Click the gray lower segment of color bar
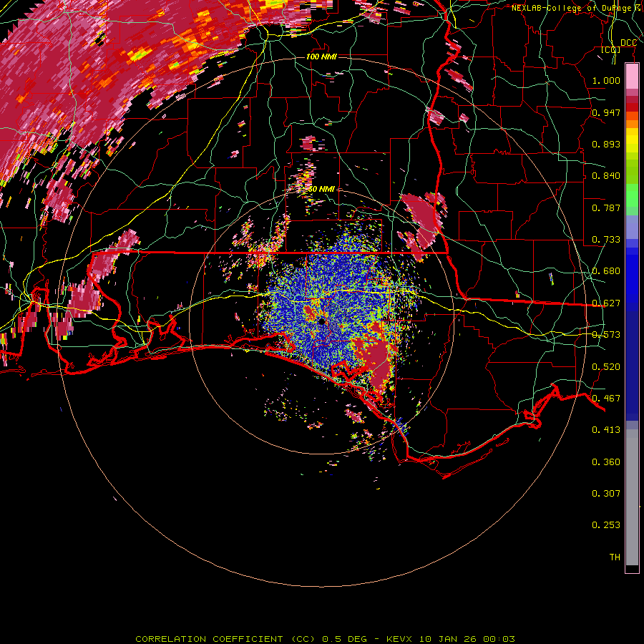Screen dimensions: 644x644 click(x=632, y=497)
